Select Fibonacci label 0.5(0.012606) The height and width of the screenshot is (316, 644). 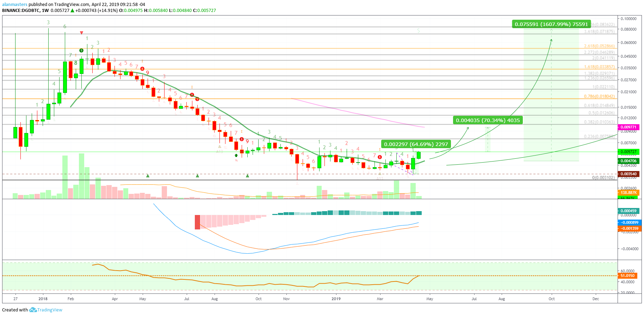[x=601, y=113]
